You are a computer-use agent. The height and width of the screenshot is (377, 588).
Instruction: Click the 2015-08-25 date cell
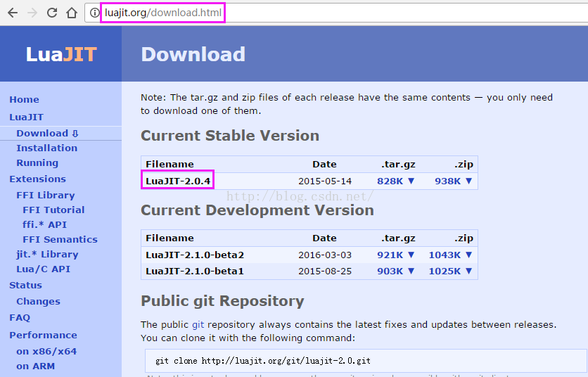(325, 271)
